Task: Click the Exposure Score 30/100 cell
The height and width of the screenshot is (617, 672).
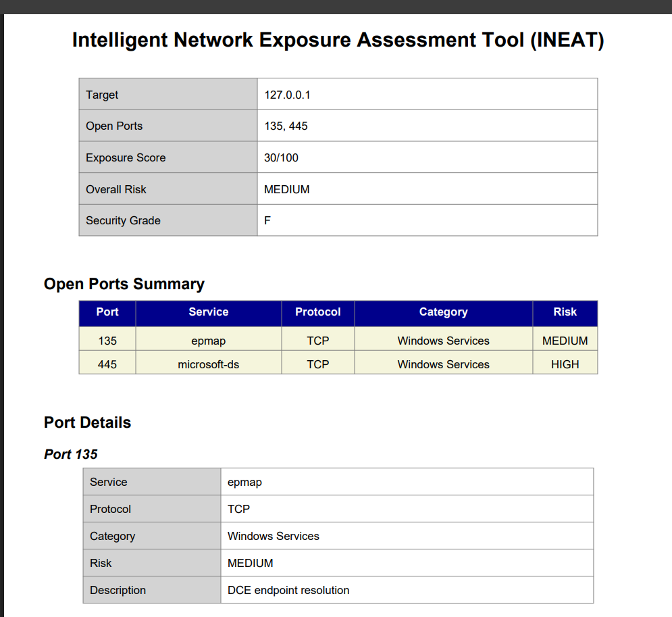Action: tap(428, 157)
